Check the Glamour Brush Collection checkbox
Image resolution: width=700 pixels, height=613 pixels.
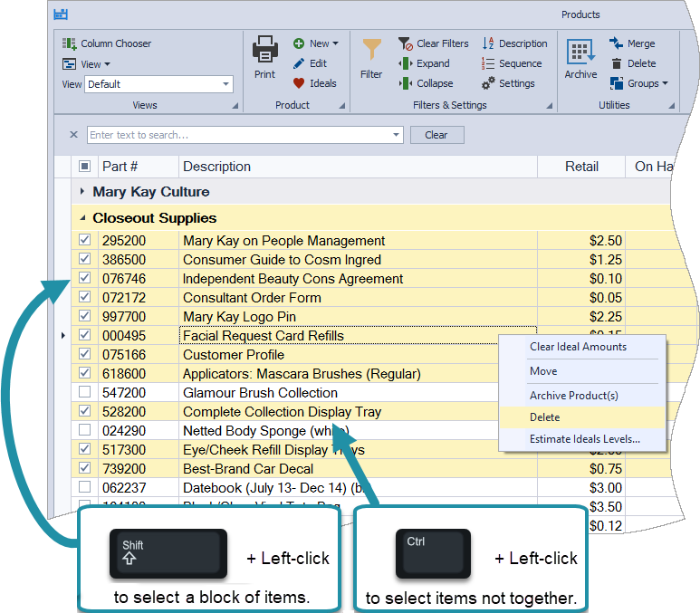pos(84,391)
